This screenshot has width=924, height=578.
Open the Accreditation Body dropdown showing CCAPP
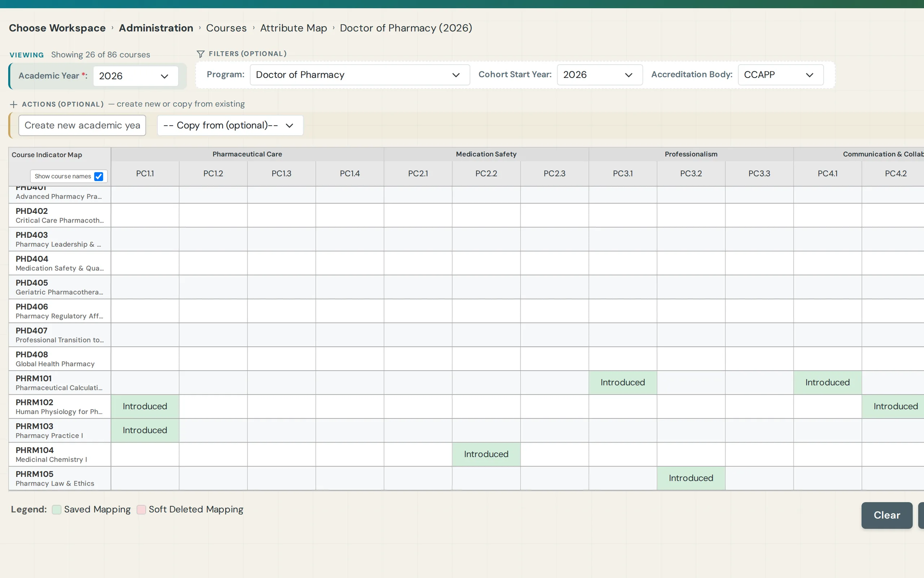click(x=780, y=75)
